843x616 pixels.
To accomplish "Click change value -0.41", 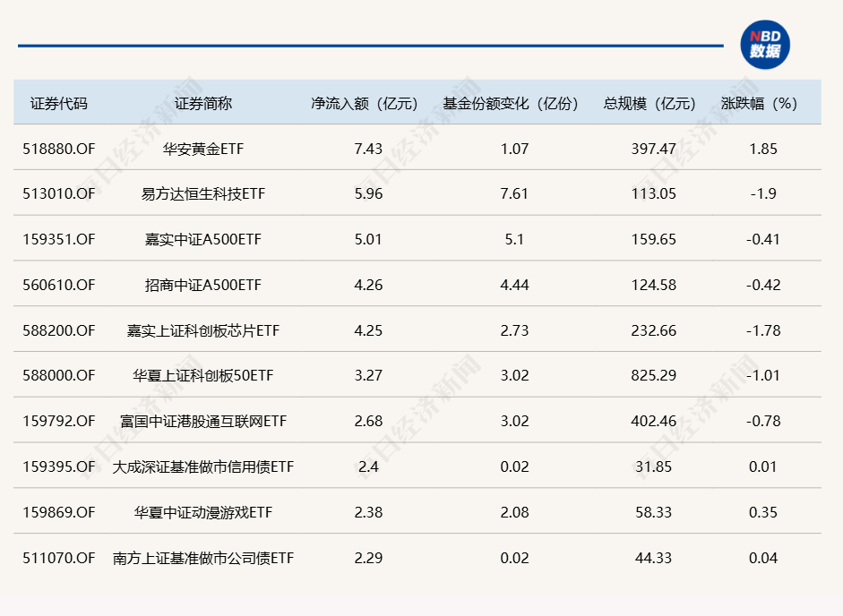I will click(x=763, y=239).
